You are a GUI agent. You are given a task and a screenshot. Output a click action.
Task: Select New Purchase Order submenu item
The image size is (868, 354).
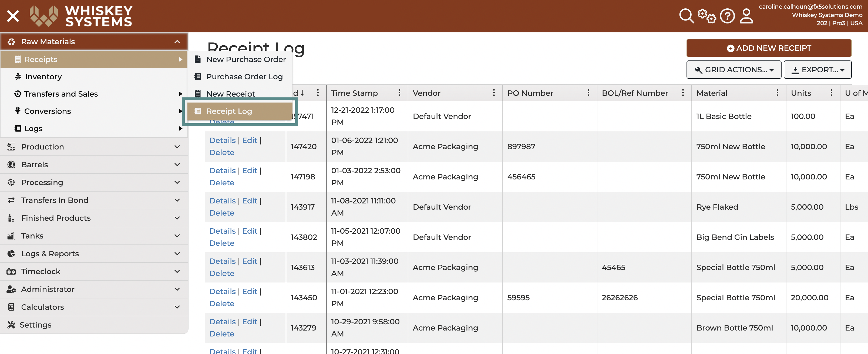tap(240, 59)
